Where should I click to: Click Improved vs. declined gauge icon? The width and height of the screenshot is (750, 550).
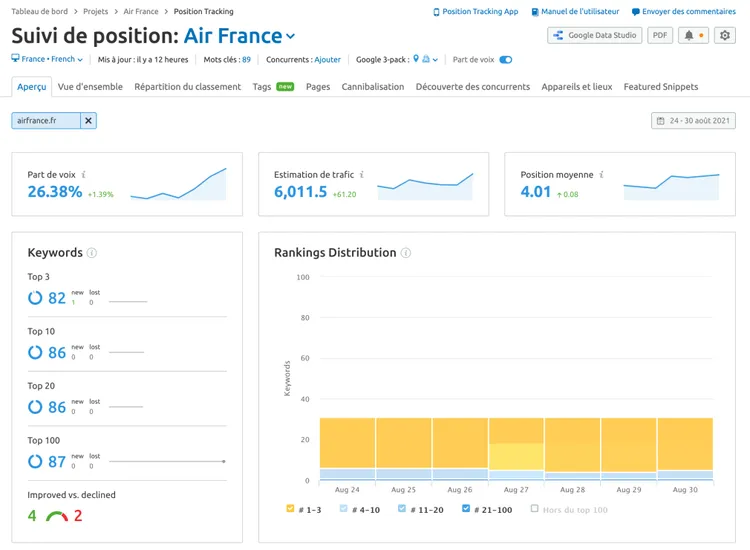click(56, 516)
